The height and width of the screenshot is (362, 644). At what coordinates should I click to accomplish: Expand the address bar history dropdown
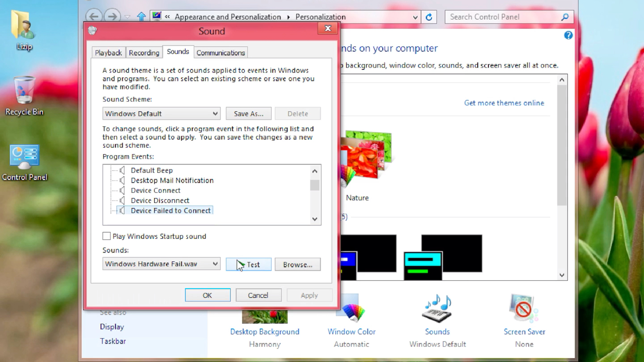(415, 17)
